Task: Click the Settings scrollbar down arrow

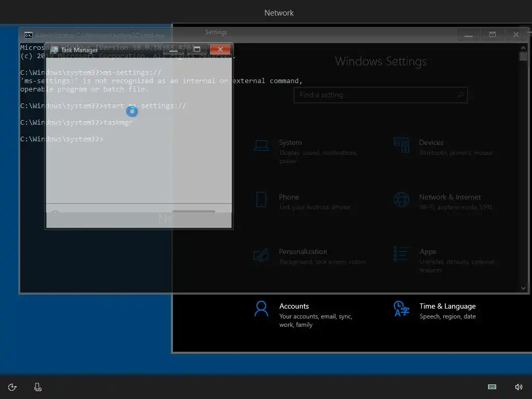Action: point(523,288)
